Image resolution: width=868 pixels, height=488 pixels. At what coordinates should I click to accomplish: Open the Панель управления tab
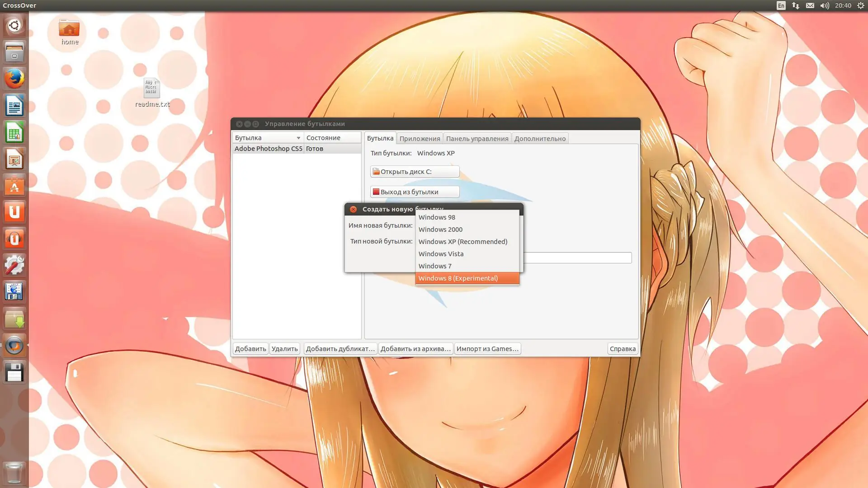[x=477, y=139]
